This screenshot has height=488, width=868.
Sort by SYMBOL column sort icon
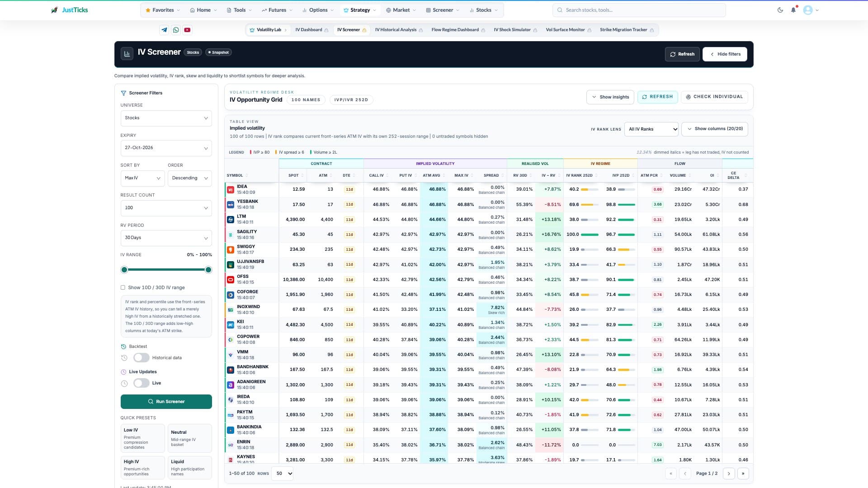pos(246,175)
